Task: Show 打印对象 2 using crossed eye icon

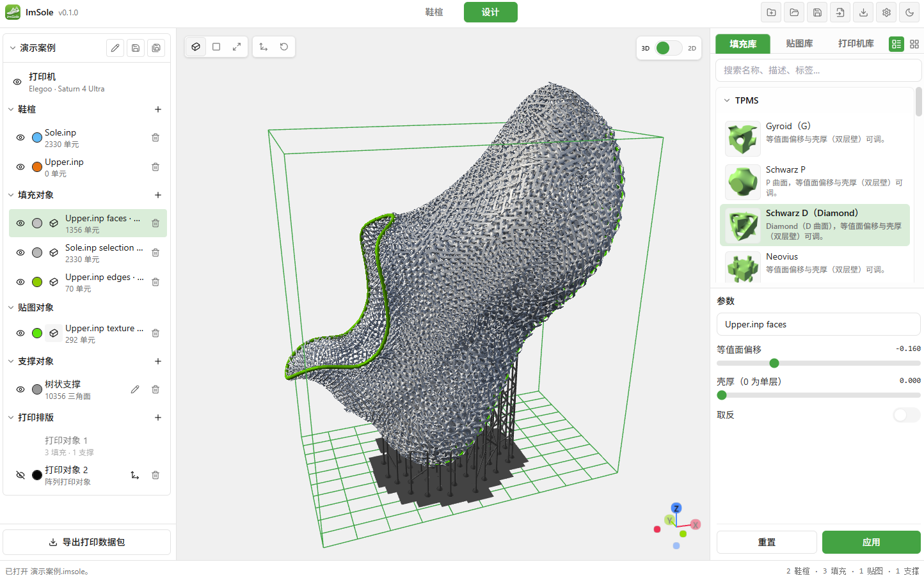Action: [x=20, y=475]
